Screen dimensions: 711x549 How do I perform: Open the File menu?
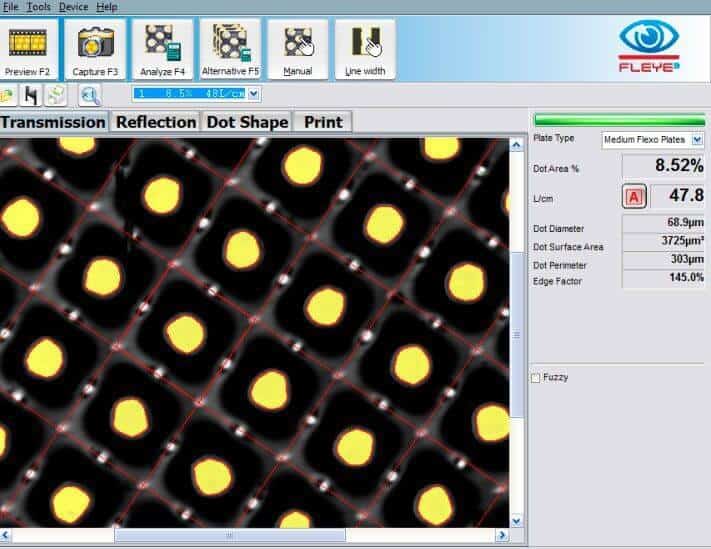pyautogui.click(x=10, y=7)
